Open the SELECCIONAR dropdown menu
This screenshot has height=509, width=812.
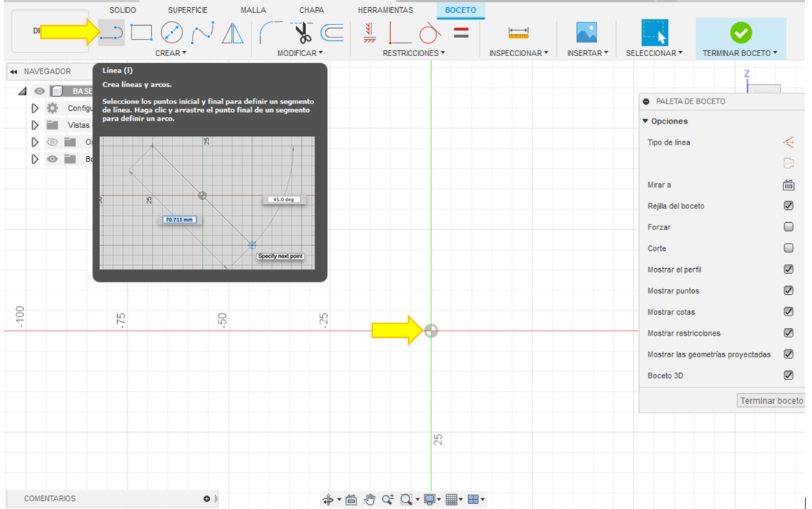click(x=654, y=53)
